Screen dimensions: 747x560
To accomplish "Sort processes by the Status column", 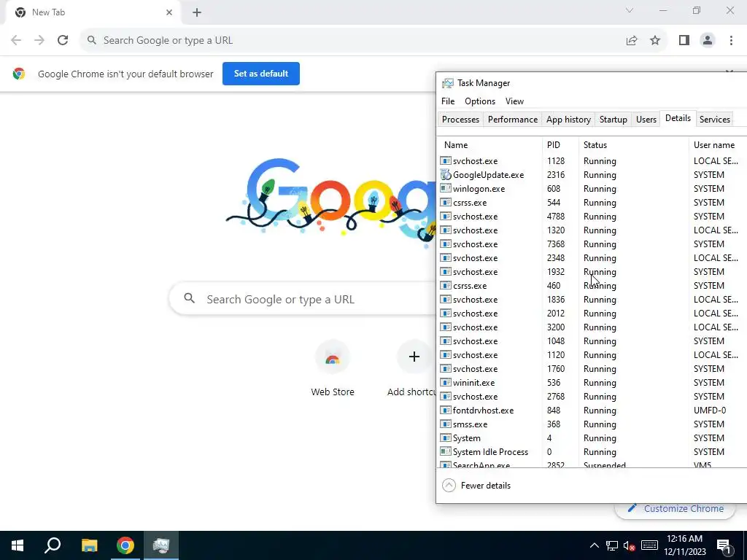I will pos(634,145).
